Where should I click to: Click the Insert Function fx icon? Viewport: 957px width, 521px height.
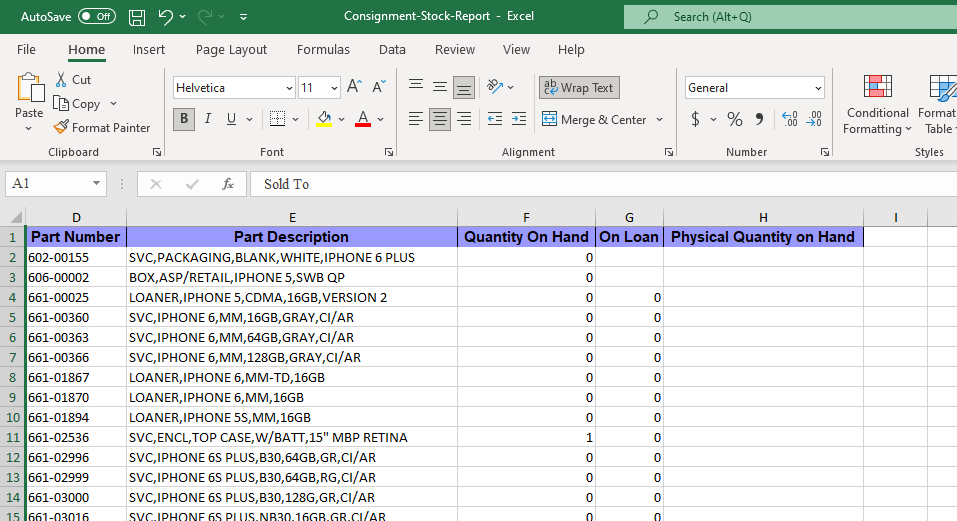(228, 184)
